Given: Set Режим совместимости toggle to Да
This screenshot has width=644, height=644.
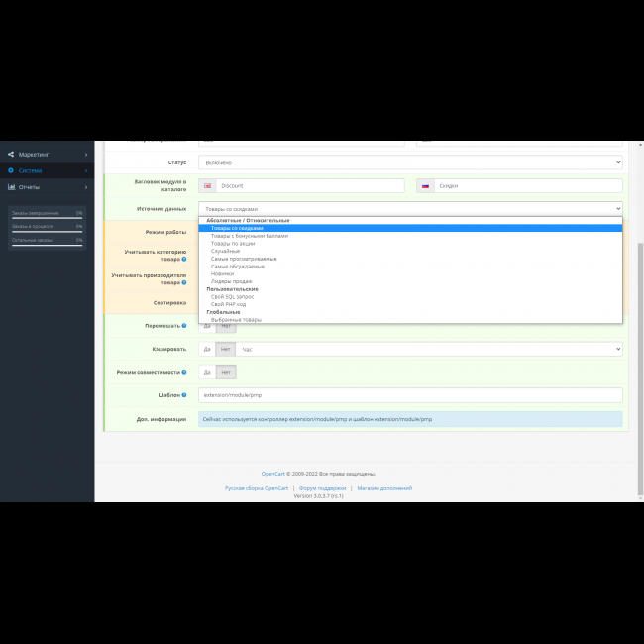Looking at the screenshot, I should click(x=207, y=373).
